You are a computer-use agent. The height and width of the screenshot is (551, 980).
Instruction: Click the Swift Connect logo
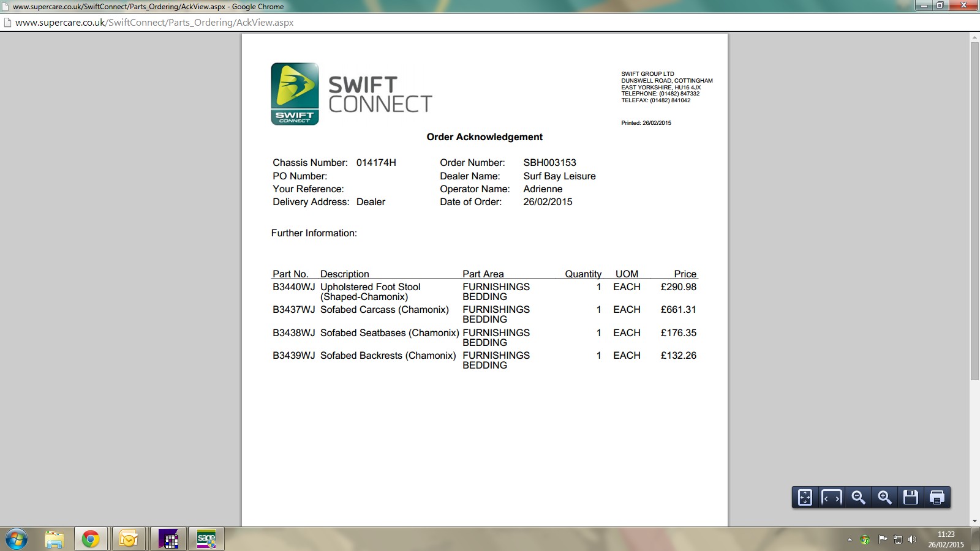point(352,94)
